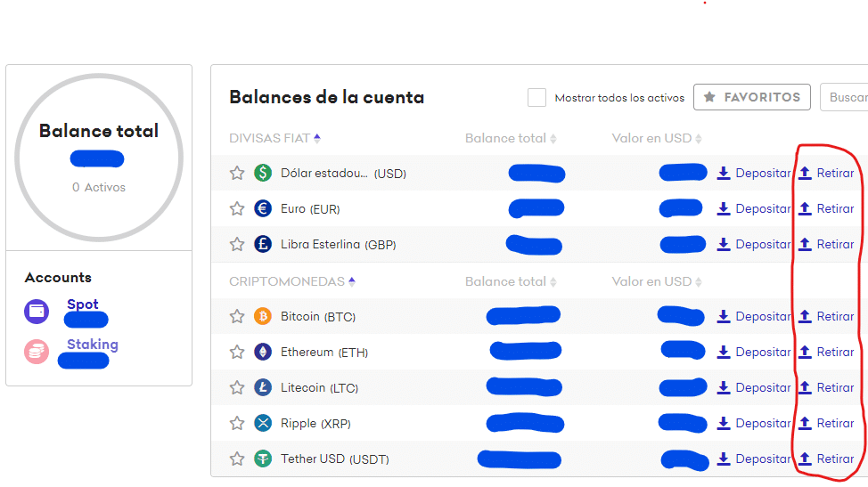Favorite the Ripple (XRP) star
This screenshot has height=487, width=868.
(237, 423)
